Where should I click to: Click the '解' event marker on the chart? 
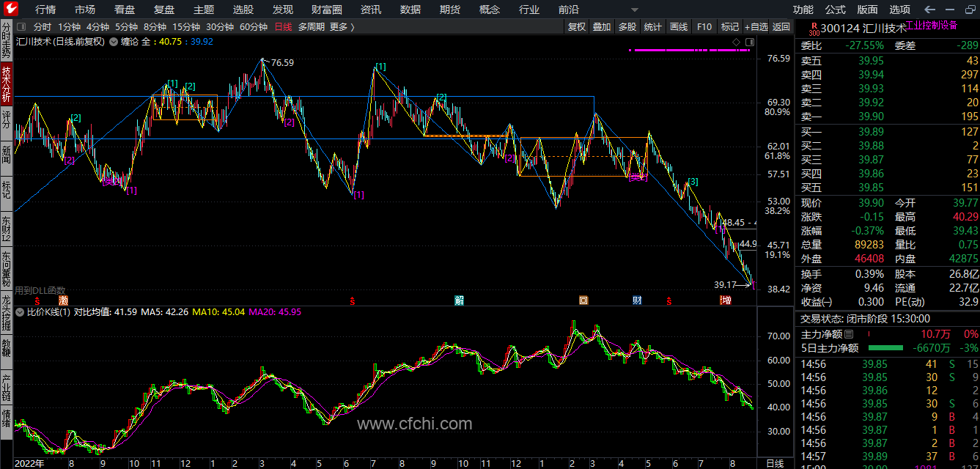tap(459, 300)
